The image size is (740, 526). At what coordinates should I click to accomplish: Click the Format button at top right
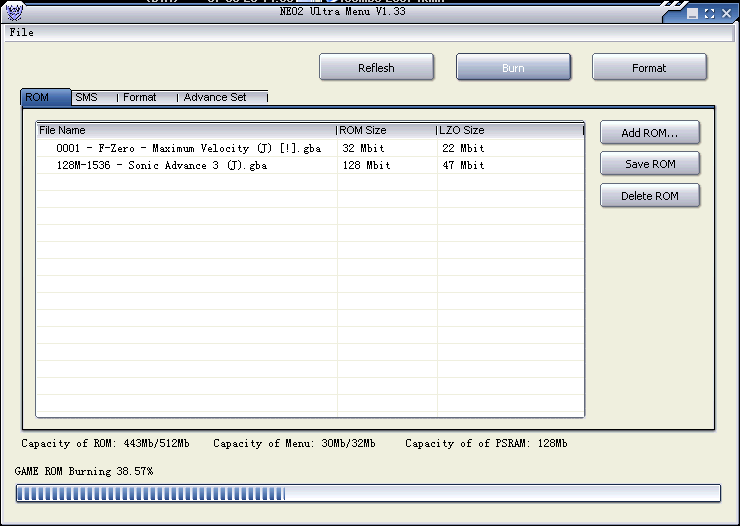pyautogui.click(x=649, y=68)
